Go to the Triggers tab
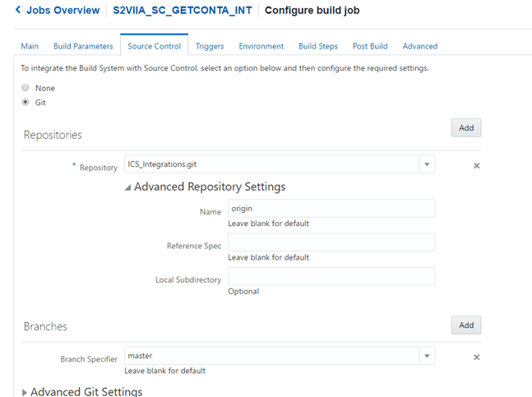The image size is (532, 397). (x=210, y=46)
